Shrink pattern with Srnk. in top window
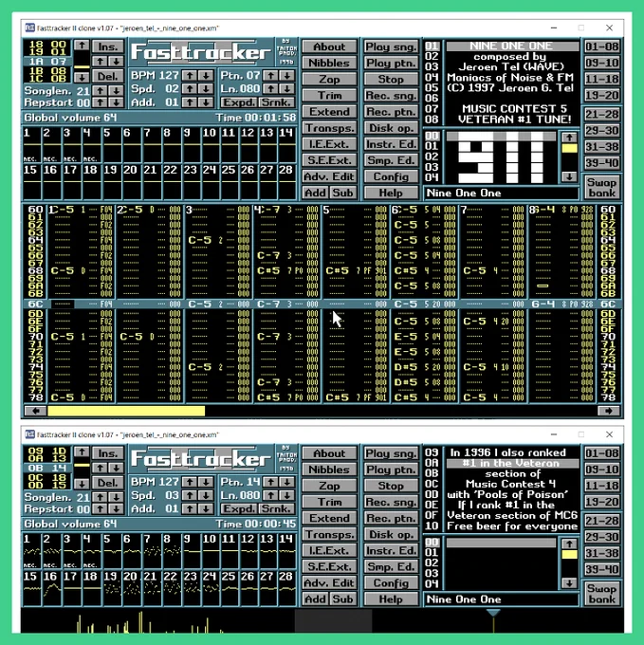644x645 pixels. tap(276, 102)
